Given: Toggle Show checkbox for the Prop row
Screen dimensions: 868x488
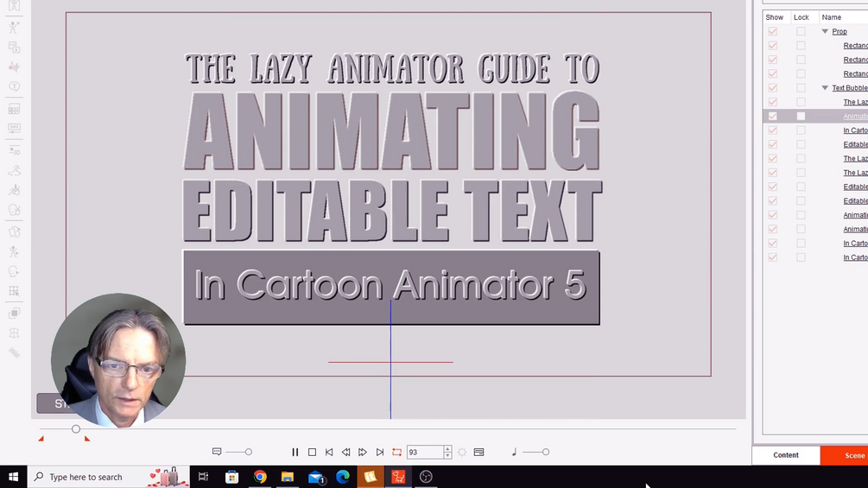Looking at the screenshot, I should 773,32.
